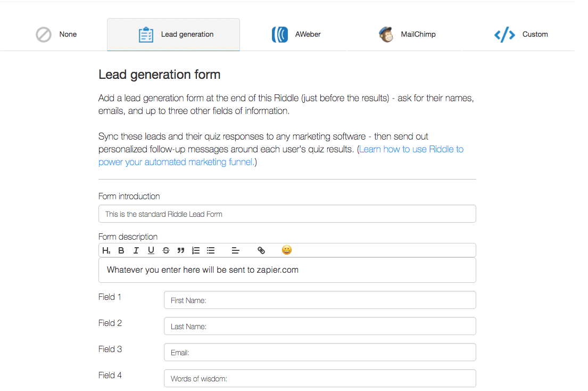Choose the MailChimp tab
This screenshot has width=588, height=391.
coord(407,35)
